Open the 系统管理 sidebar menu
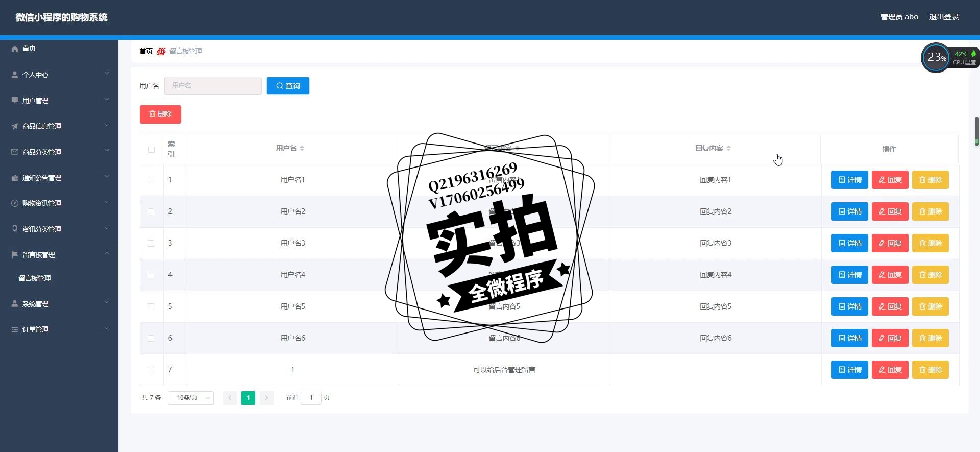 [59, 304]
